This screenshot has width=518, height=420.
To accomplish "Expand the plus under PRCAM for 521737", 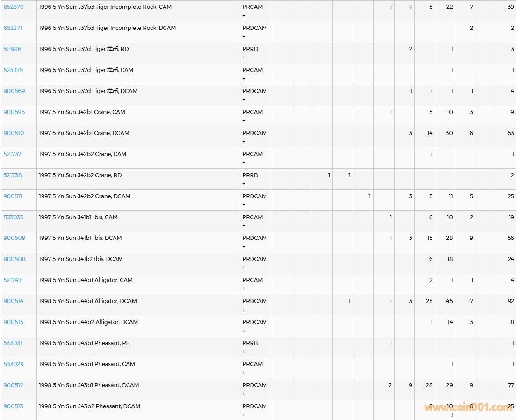I will coord(244,163).
